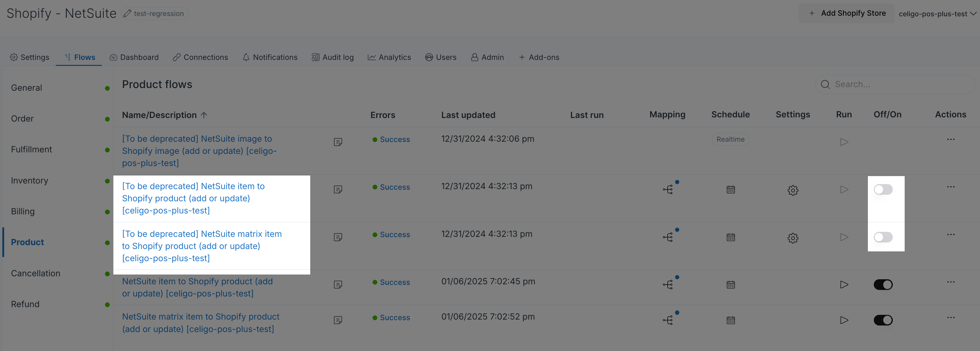The height and width of the screenshot is (351, 980).
Task: Run the deprecated NetSuite item flow
Action: click(844, 189)
